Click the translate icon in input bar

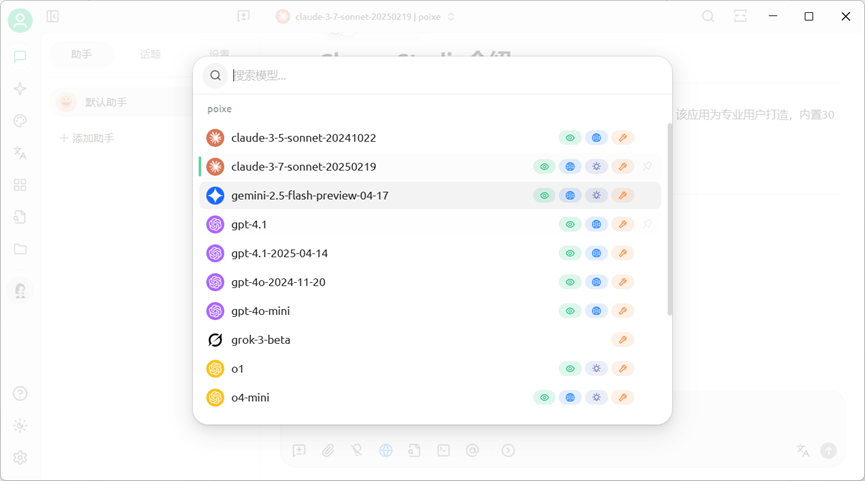point(803,451)
